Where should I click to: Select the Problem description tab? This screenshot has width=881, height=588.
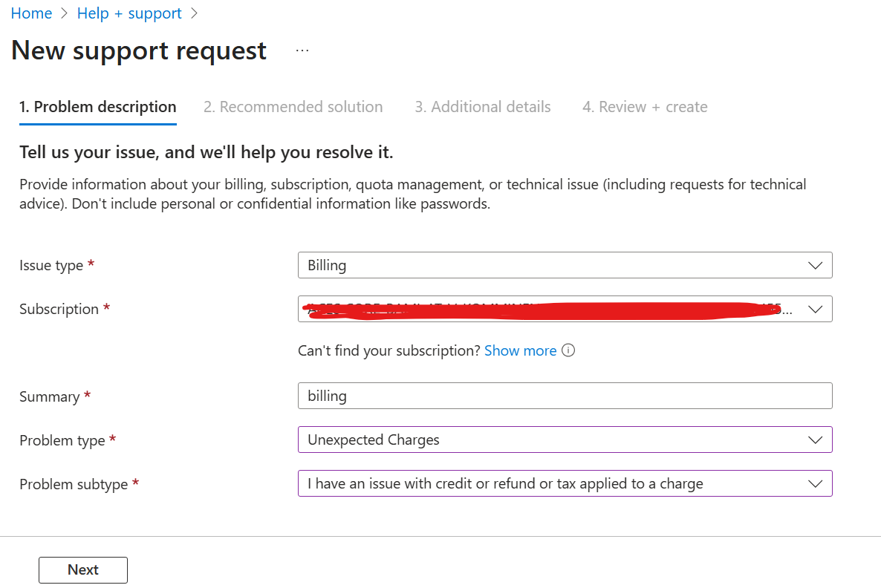point(98,107)
